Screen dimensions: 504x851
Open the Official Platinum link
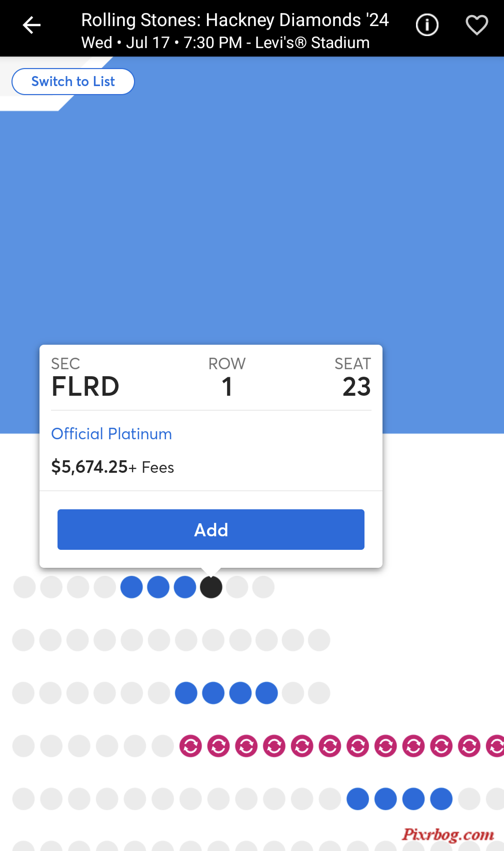[x=111, y=434]
